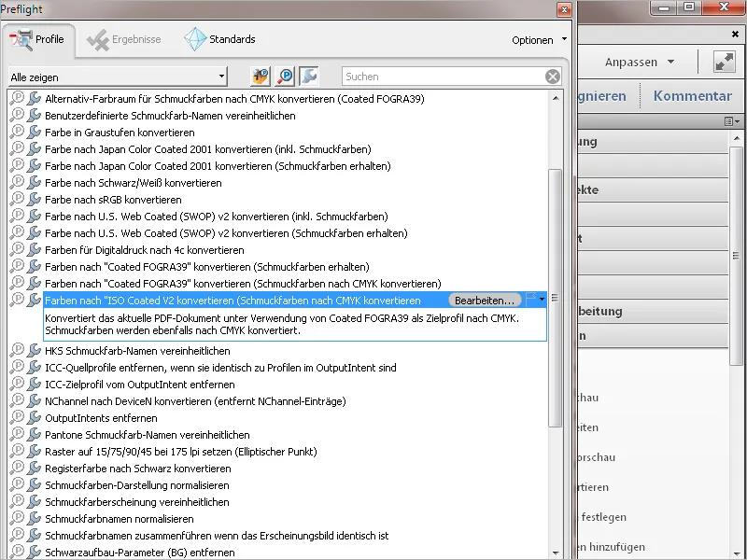Switch to the Profile tab
The image size is (747, 560).
tap(37, 39)
